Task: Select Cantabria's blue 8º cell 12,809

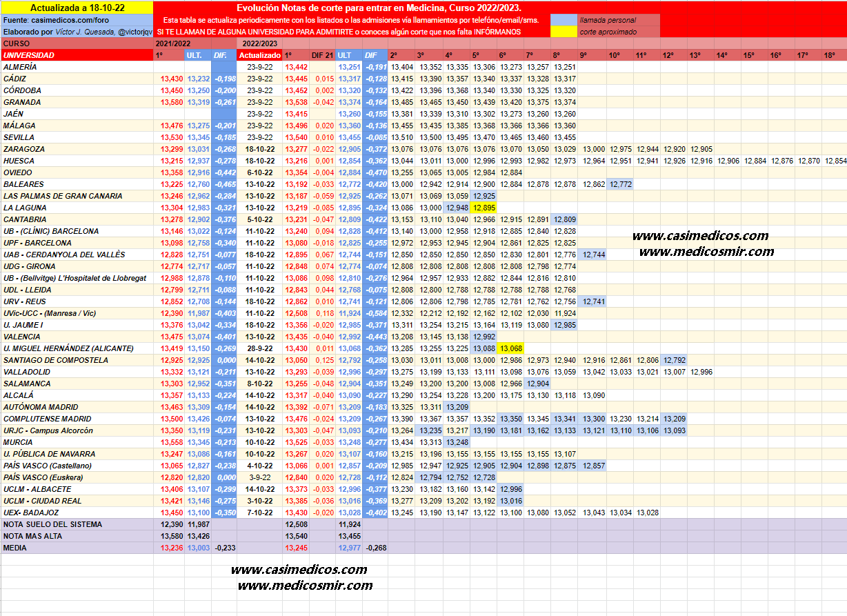Action: (565, 219)
